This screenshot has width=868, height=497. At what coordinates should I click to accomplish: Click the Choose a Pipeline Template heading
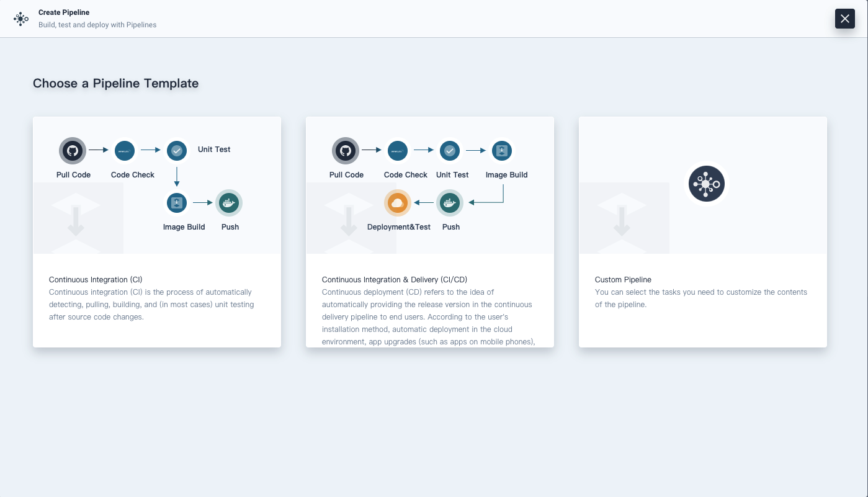click(115, 83)
